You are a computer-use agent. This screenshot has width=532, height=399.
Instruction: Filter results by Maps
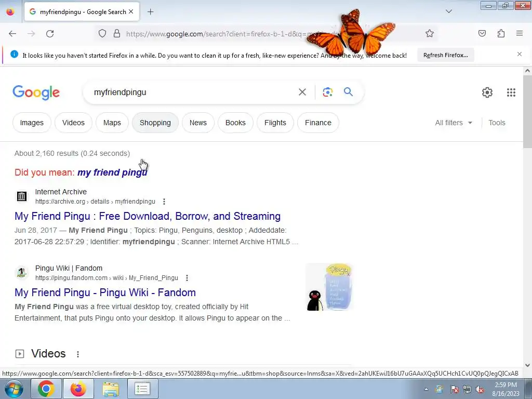coord(112,123)
